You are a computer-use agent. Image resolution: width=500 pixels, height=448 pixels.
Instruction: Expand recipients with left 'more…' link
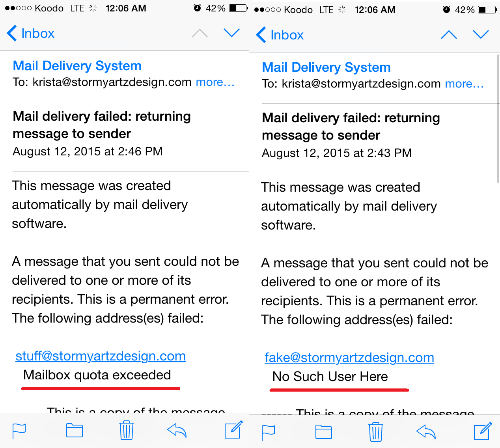[215, 82]
